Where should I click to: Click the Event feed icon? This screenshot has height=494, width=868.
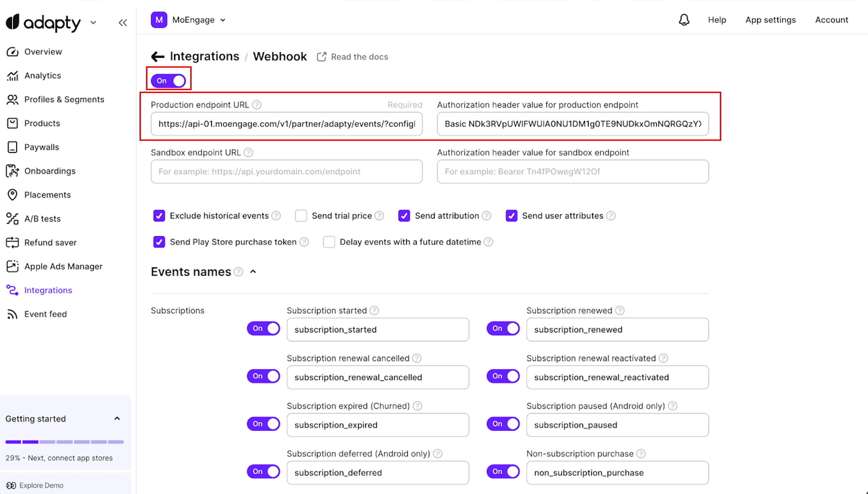click(12, 314)
